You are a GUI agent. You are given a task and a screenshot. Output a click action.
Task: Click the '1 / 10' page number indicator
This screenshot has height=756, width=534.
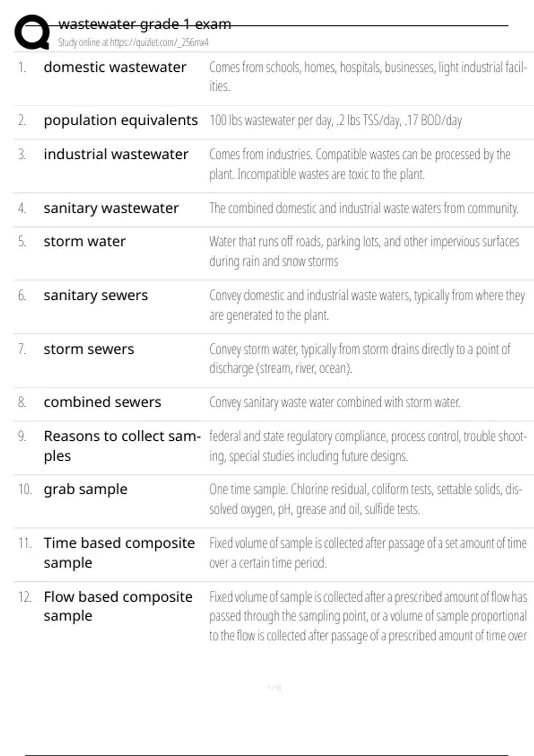tap(275, 688)
